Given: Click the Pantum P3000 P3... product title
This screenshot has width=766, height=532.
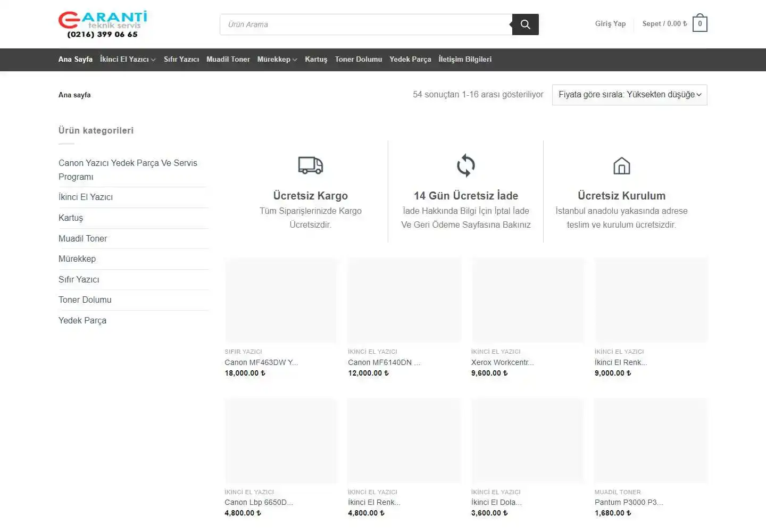Looking at the screenshot, I should pos(629,502).
